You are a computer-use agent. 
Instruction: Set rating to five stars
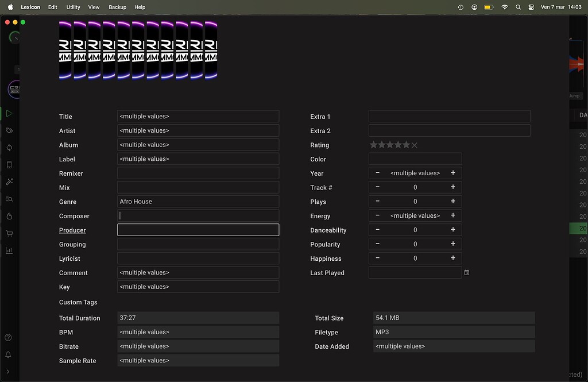[x=407, y=145]
